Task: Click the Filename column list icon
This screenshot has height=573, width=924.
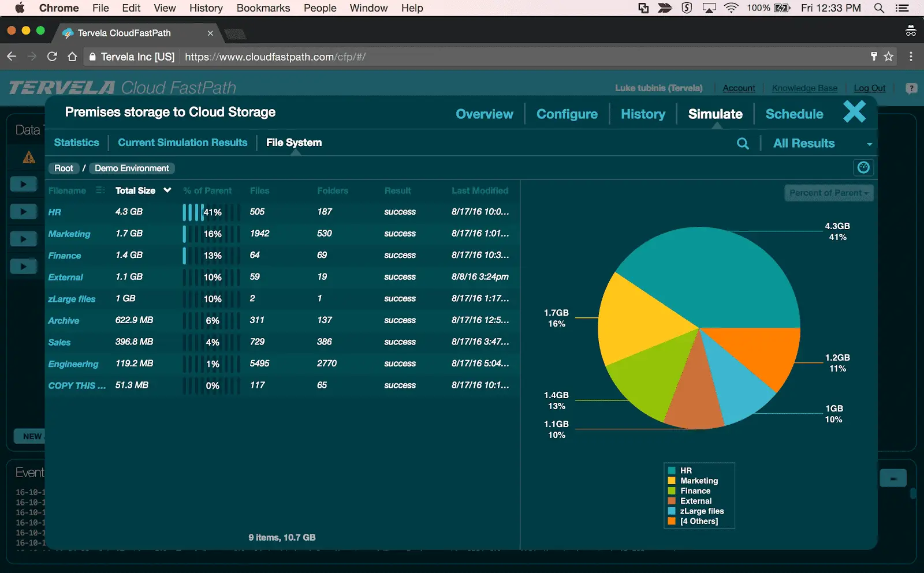Action: (x=100, y=190)
